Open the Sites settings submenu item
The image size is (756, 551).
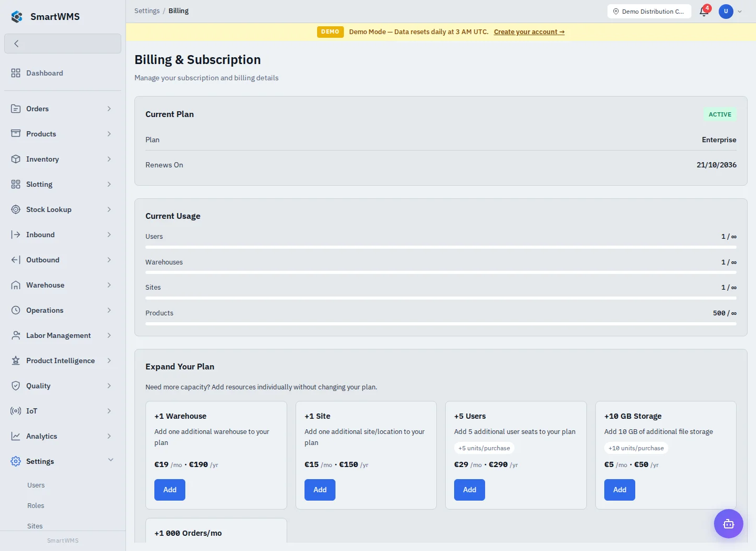[35, 526]
